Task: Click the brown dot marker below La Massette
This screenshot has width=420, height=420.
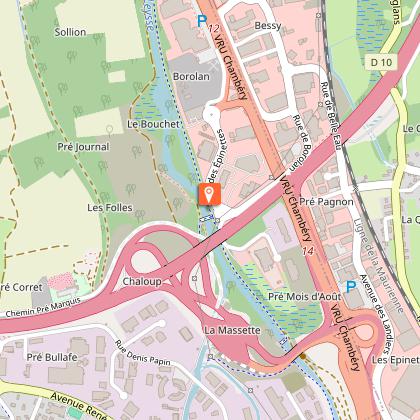Action: 303,356
